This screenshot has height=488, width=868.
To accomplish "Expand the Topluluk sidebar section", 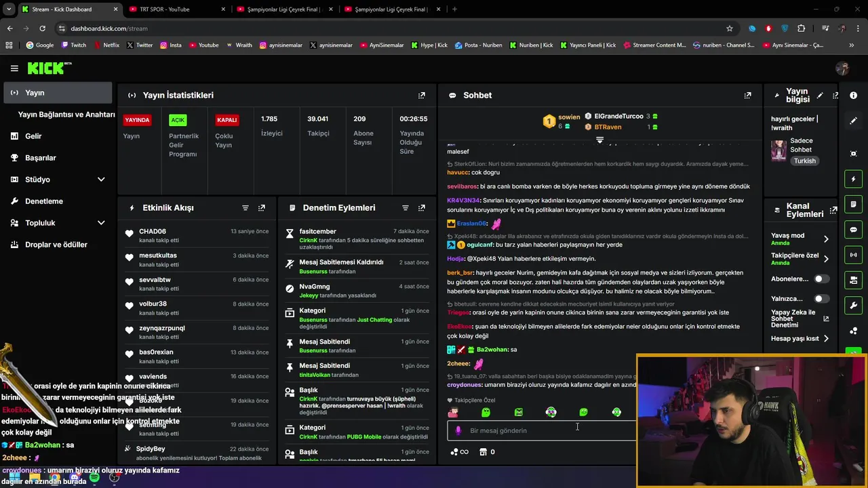I will [101, 223].
